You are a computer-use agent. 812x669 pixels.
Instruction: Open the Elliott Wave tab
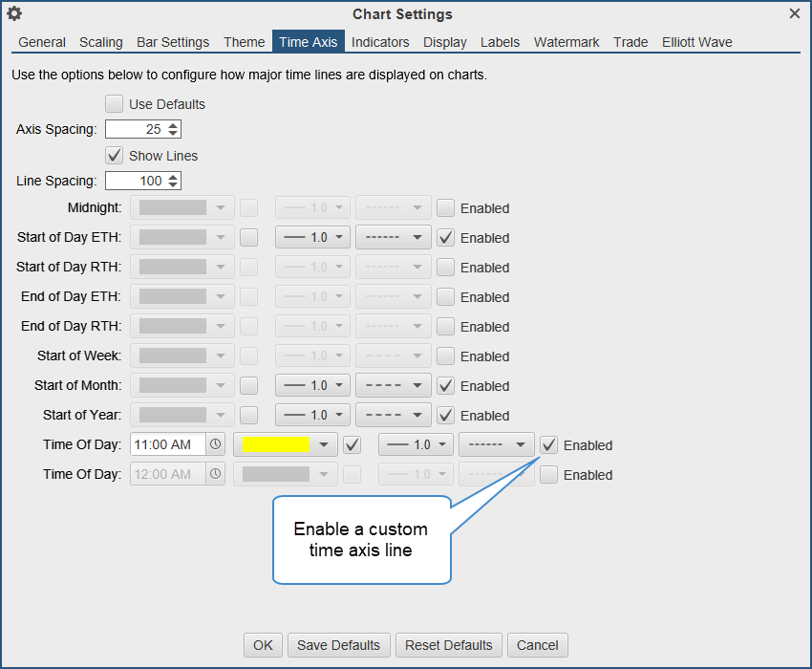[x=697, y=42]
